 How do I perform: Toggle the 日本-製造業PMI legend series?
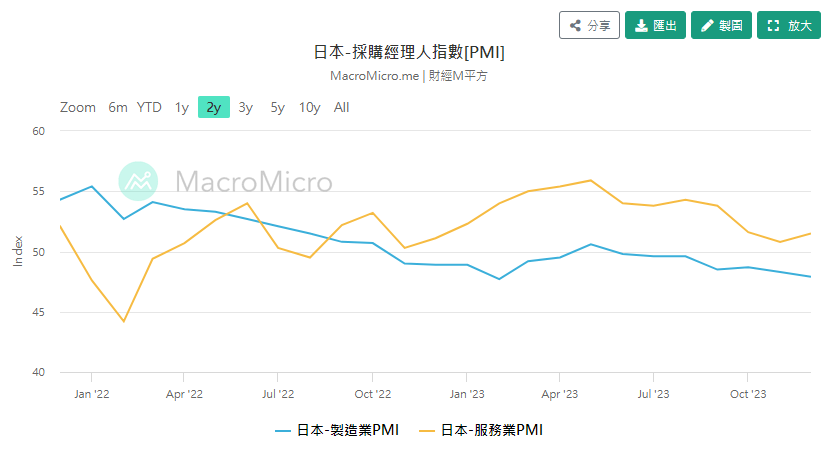click(348, 430)
